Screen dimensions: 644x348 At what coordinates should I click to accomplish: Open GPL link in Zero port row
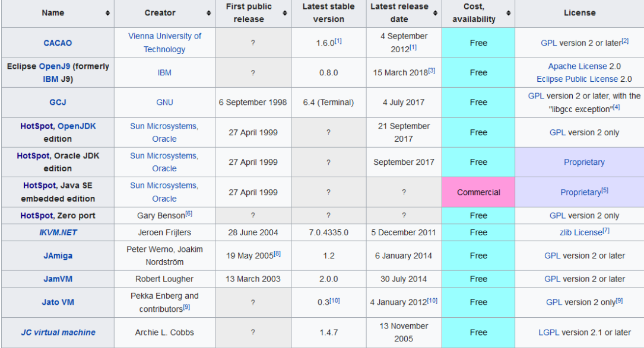(x=558, y=215)
